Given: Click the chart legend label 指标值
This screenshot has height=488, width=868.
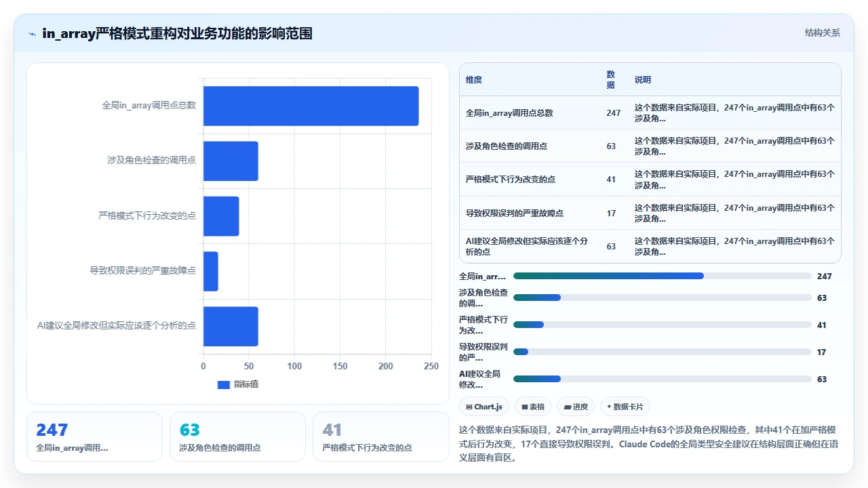Looking at the screenshot, I should (246, 384).
